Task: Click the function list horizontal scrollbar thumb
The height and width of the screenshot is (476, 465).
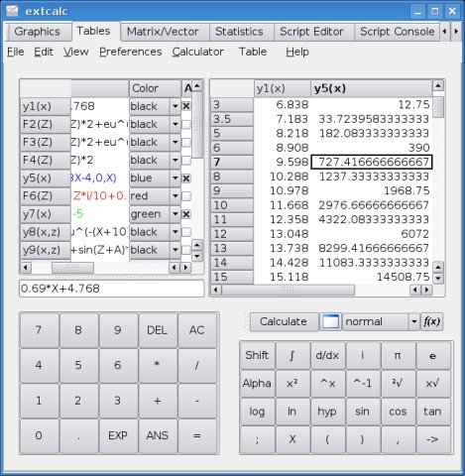Action: 72,268
